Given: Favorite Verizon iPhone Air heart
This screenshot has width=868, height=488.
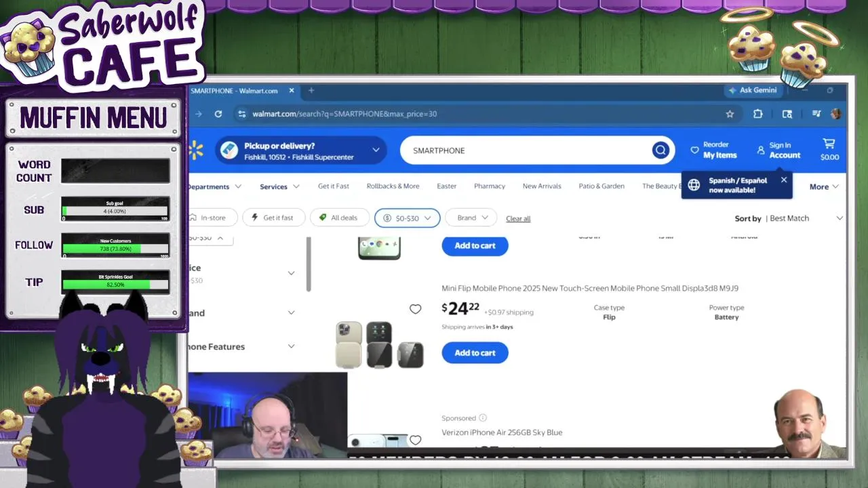Looking at the screenshot, I should pyautogui.click(x=415, y=440).
